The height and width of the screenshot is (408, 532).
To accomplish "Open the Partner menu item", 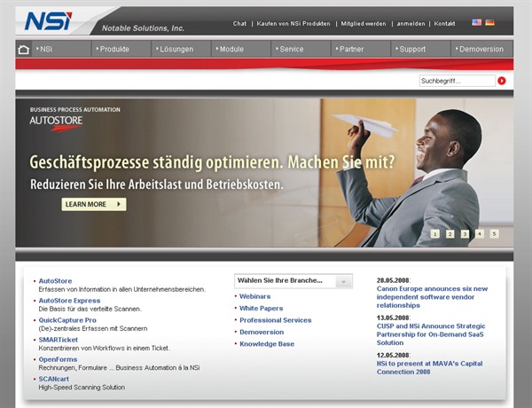I will pyautogui.click(x=351, y=49).
